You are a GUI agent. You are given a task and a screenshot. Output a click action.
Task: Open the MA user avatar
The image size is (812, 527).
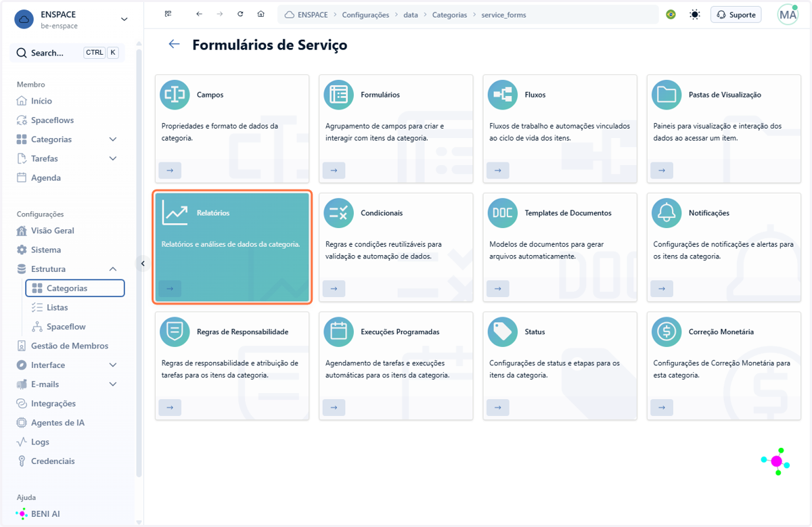click(x=788, y=14)
